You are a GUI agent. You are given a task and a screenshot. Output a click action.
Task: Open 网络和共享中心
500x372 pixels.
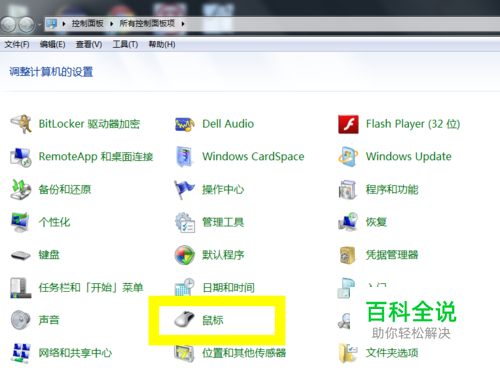[x=61, y=353]
